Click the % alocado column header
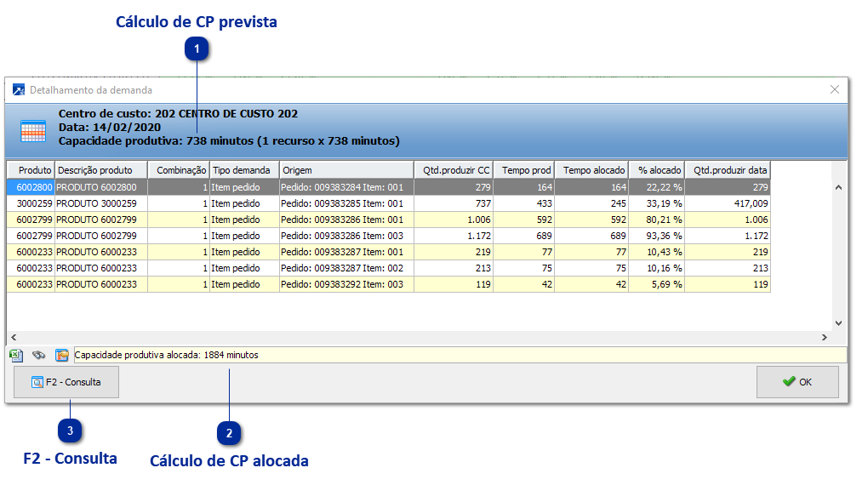The width and height of the screenshot is (868, 485). click(x=657, y=170)
